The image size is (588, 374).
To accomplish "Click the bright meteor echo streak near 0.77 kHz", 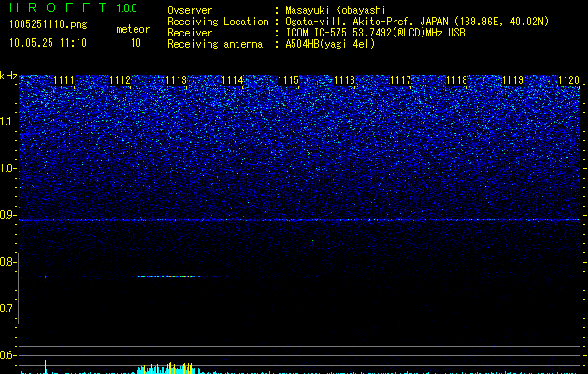I will pyautogui.click(x=169, y=276).
